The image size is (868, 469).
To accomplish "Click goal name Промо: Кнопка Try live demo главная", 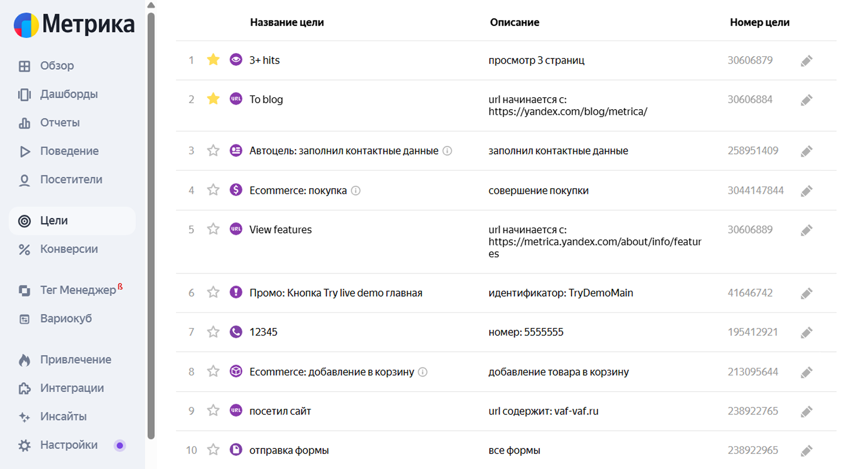I will pyautogui.click(x=335, y=293).
